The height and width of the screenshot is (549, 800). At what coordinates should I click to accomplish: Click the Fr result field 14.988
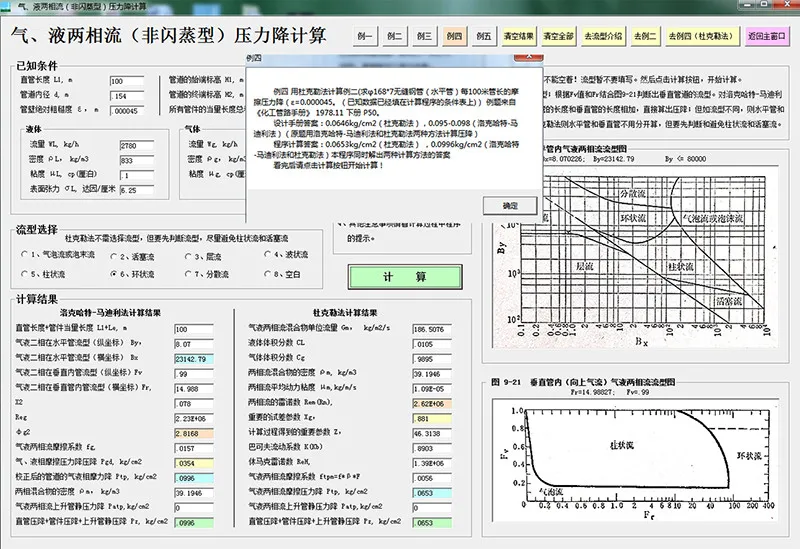[x=194, y=389]
